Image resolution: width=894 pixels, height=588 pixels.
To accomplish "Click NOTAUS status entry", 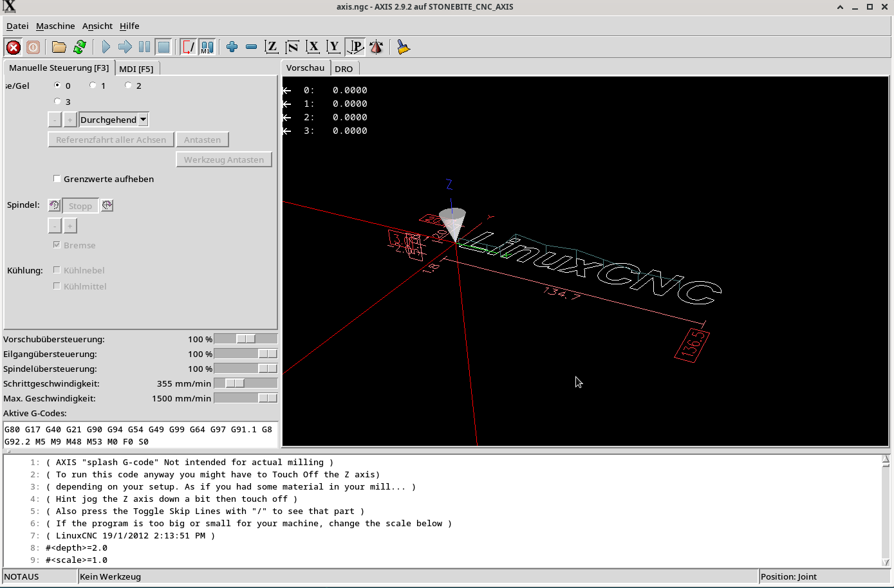I will point(40,576).
